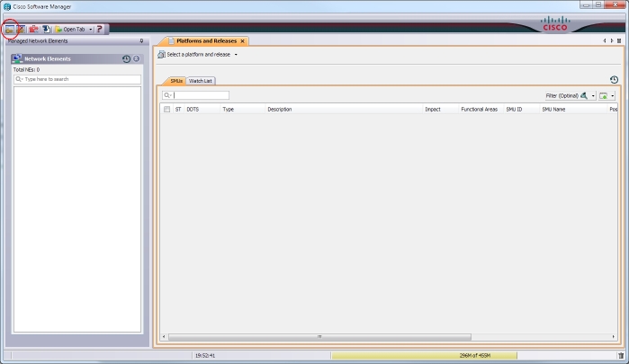Click the status bar time 19:52:41
This screenshot has height=364, width=629.
(205, 356)
